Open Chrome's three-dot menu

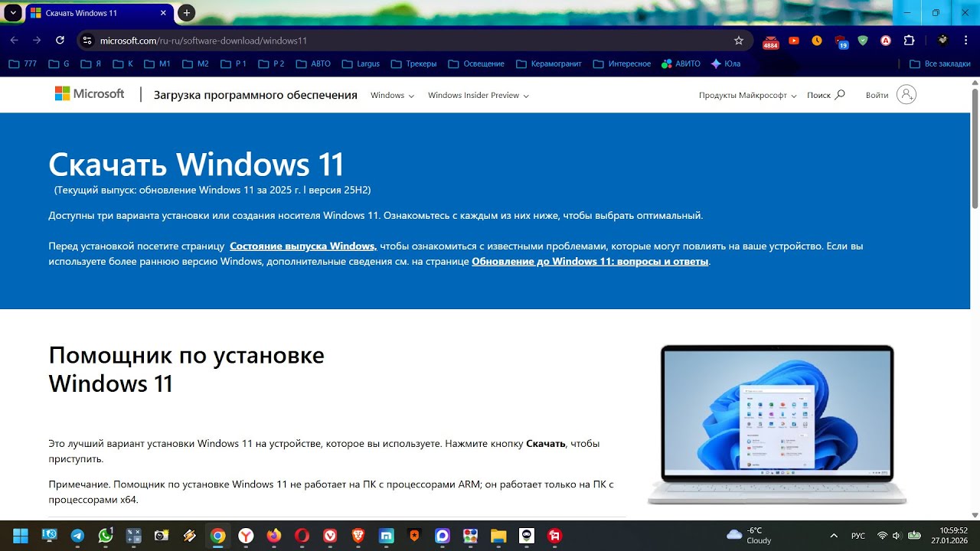pos(965,41)
